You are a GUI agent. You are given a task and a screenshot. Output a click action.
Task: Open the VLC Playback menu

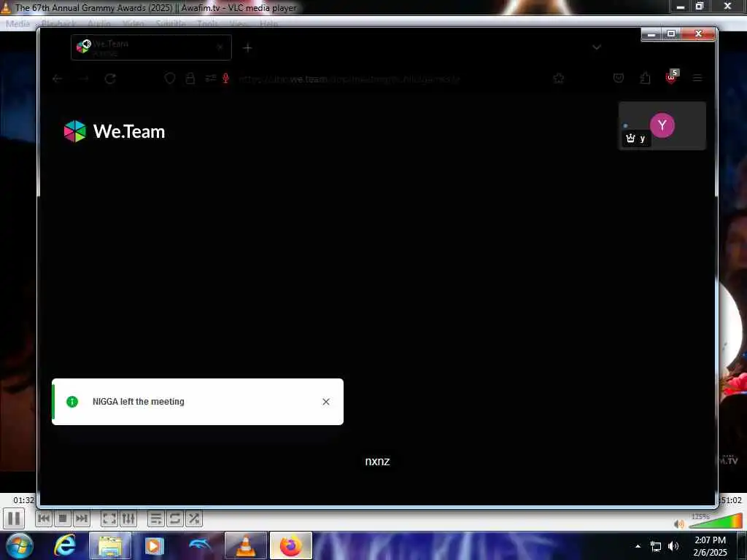point(58,23)
